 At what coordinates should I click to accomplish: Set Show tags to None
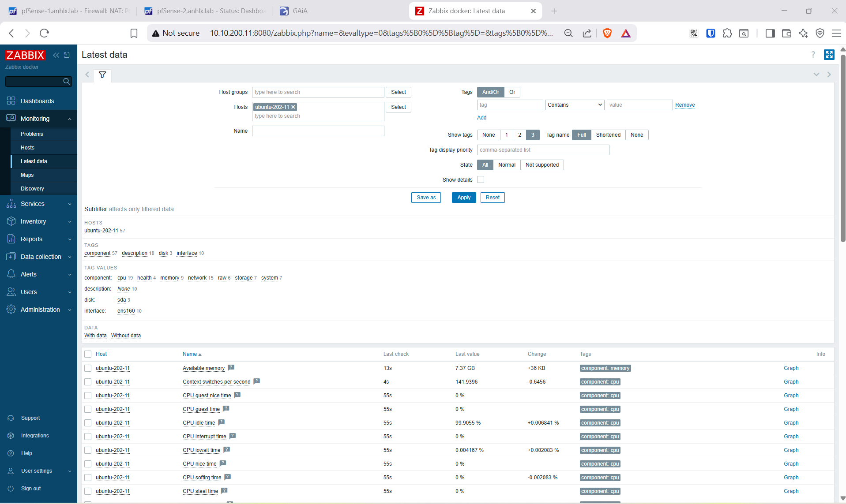coord(489,135)
